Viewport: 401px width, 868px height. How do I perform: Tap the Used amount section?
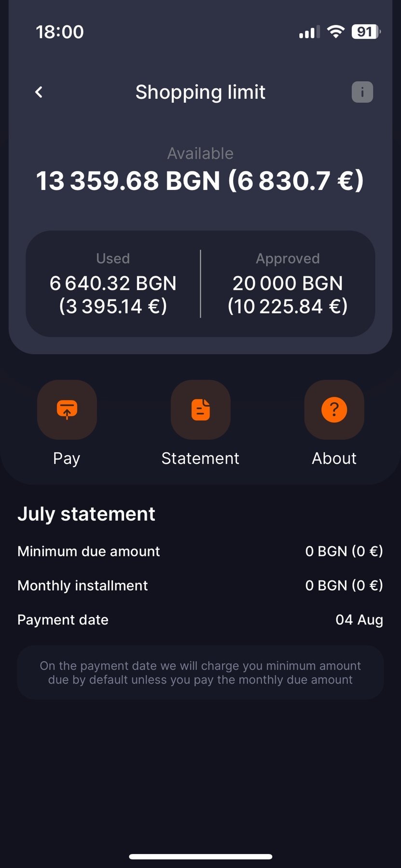113,285
